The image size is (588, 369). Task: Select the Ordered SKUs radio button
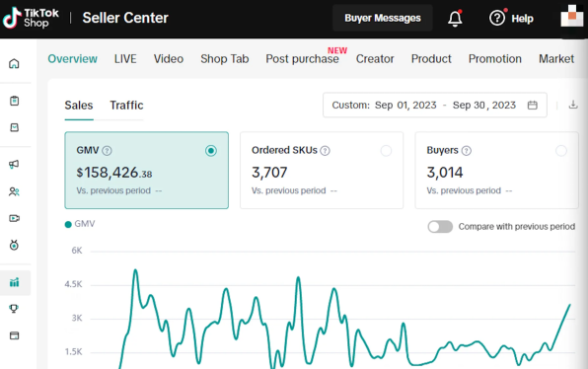tap(386, 151)
